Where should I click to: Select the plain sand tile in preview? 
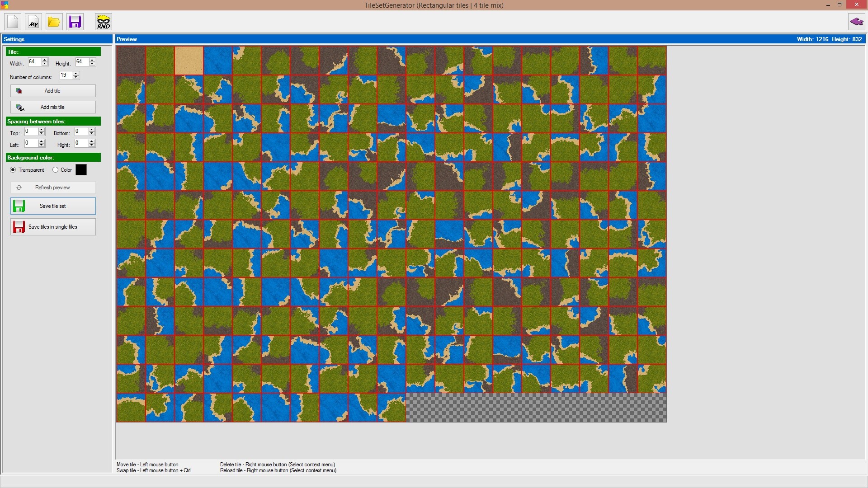(189, 61)
